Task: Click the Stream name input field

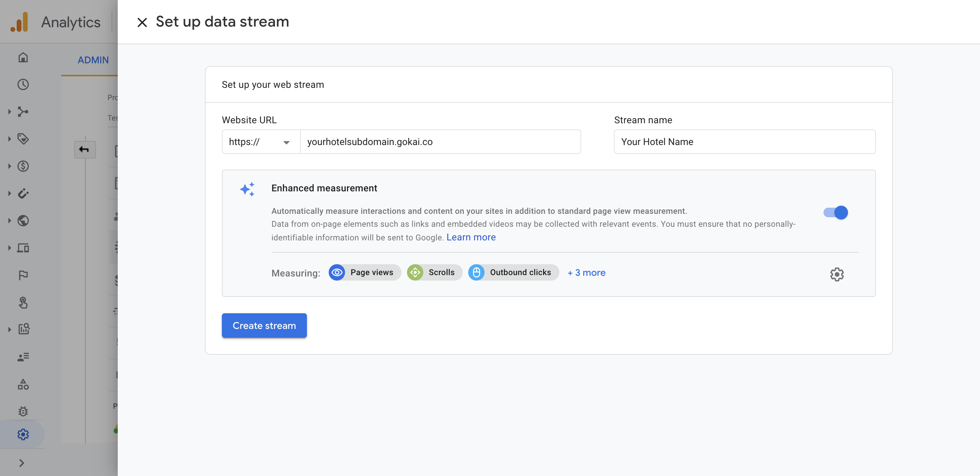Action: tap(744, 142)
